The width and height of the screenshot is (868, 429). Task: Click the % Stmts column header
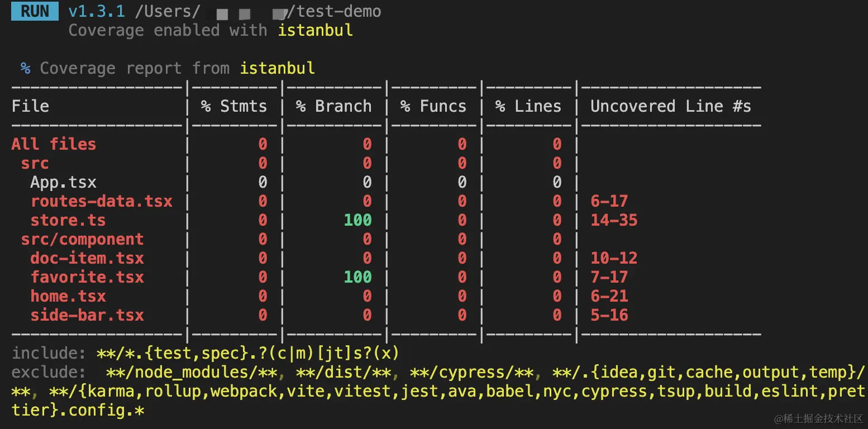tap(234, 106)
